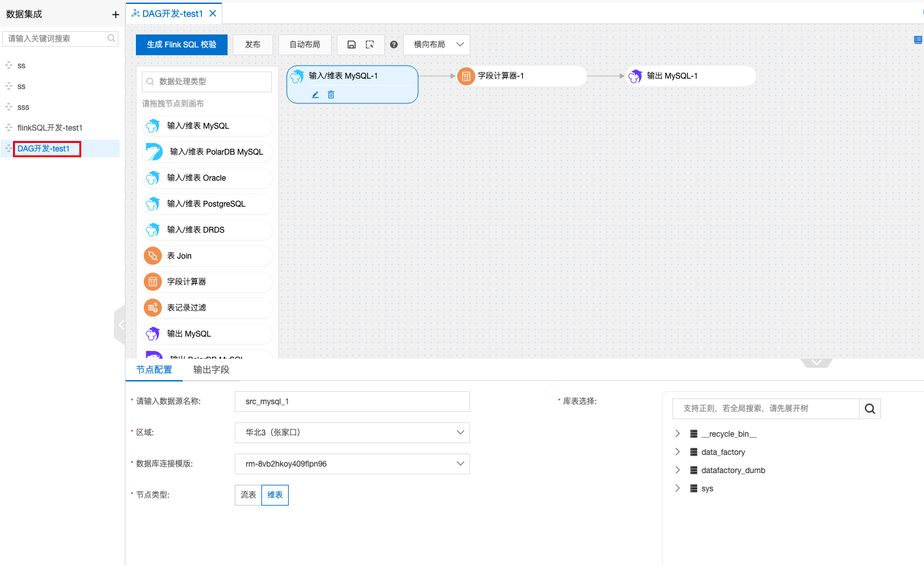The width and height of the screenshot is (924, 566).
Task: Select the 字段计算器-1 node label
Action: [x=501, y=76]
